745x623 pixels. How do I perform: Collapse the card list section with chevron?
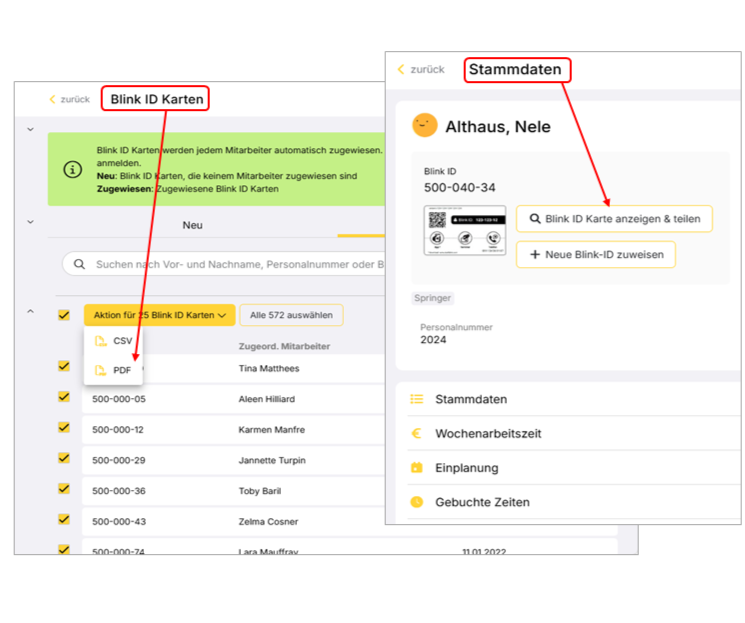tap(30, 312)
